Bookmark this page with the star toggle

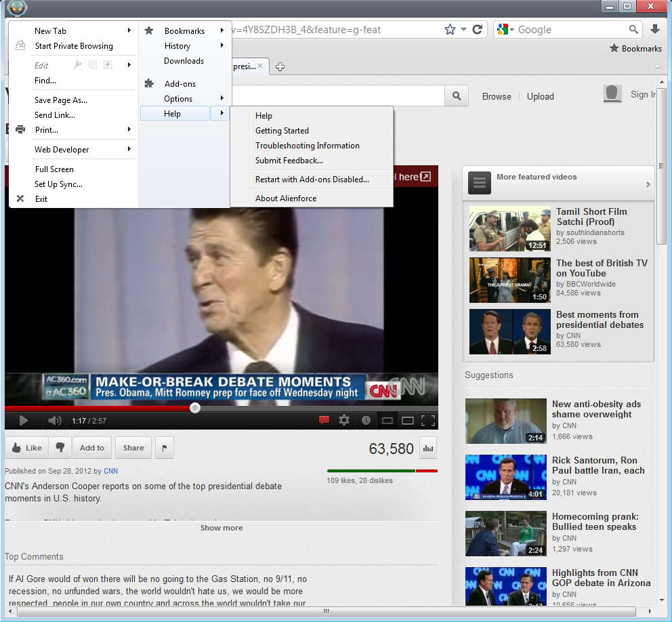click(450, 30)
